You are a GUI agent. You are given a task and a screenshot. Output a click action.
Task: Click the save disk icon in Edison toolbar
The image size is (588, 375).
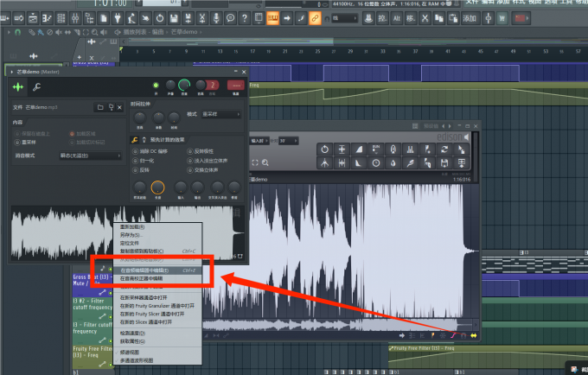[x=444, y=162]
